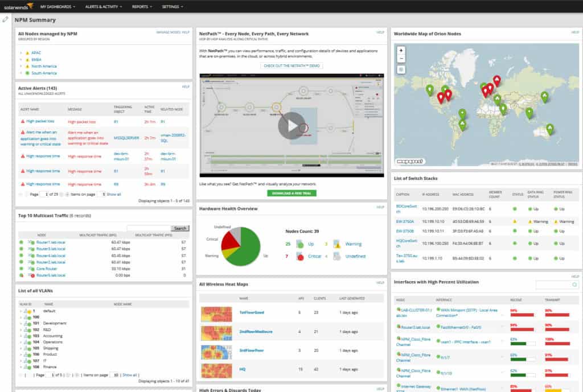Viewport: 583px width, 392px height.
Task: Click the warning icon beside APAC
Action: [x=27, y=53]
